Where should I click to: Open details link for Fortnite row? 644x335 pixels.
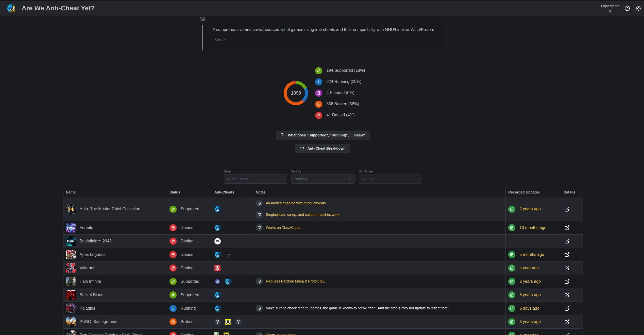(x=567, y=228)
